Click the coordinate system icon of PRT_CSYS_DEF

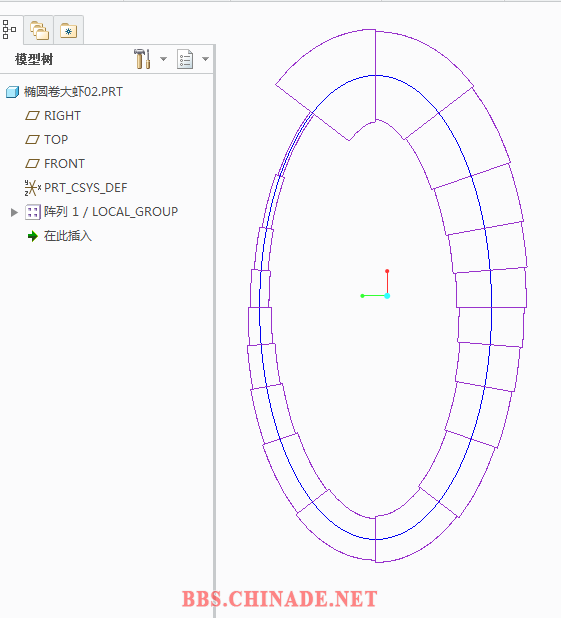[x=33, y=188]
